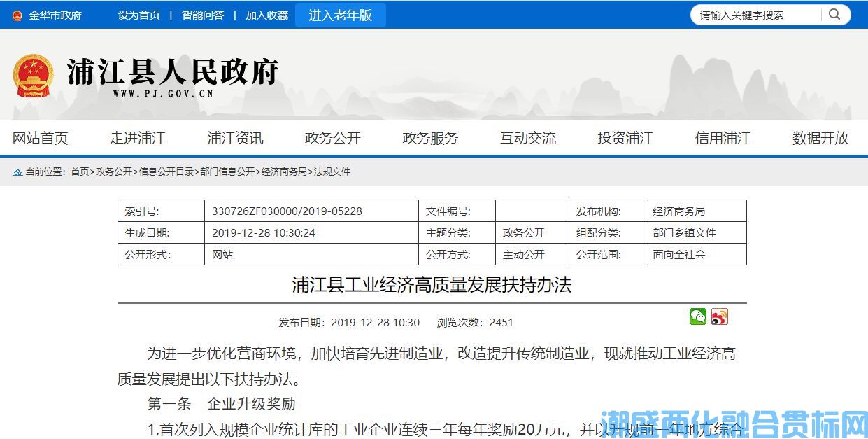Click the 公开范围: label cell
The image size is (868, 439).
pos(607,254)
